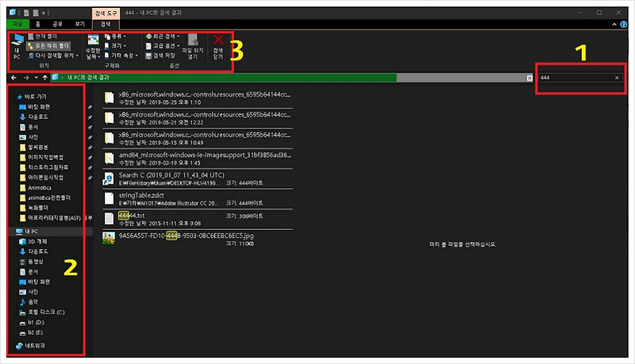
Task: Click folder icon of result dated 2019-05-21
Action: click(109, 118)
